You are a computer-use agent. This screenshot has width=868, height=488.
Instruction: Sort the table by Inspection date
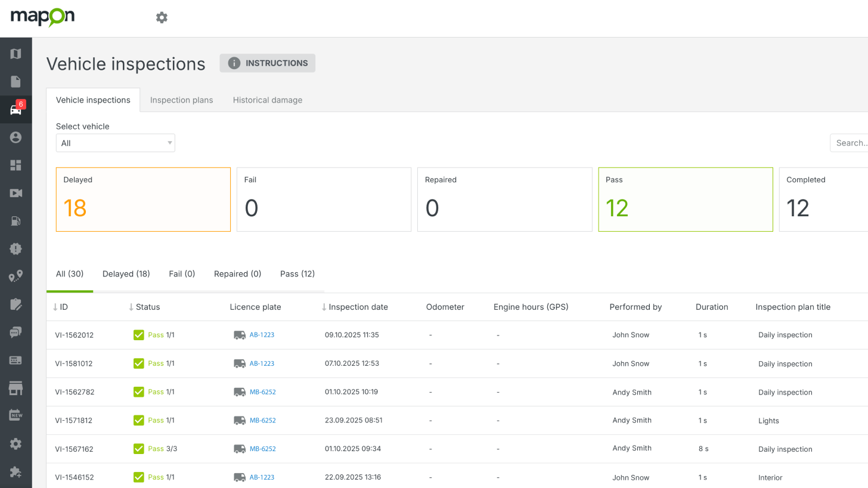(358, 307)
